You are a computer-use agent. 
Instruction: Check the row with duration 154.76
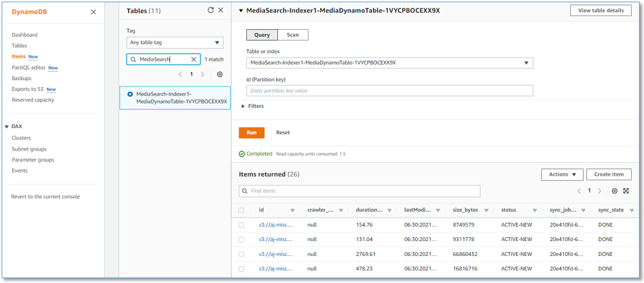pos(241,225)
